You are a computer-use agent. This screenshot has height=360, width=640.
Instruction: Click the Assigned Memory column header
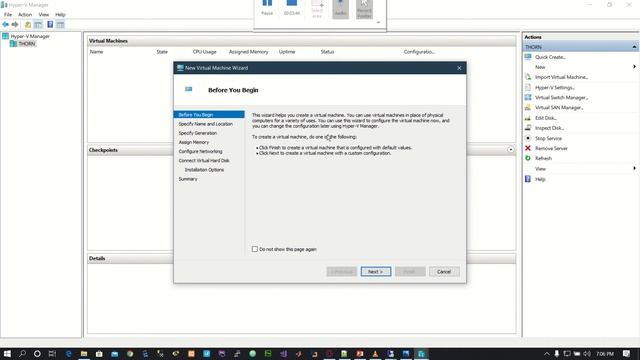point(249,52)
